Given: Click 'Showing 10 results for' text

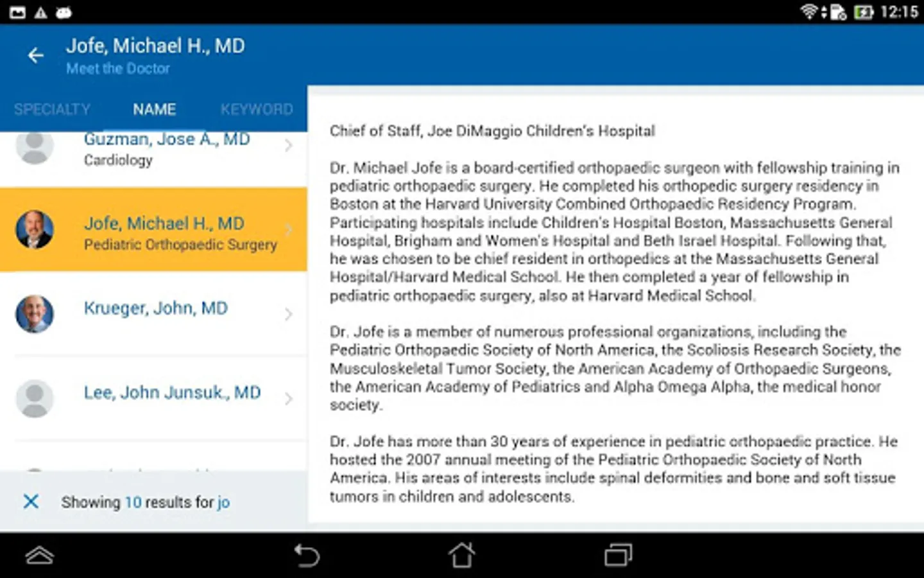Looking at the screenshot, I should (x=137, y=502).
